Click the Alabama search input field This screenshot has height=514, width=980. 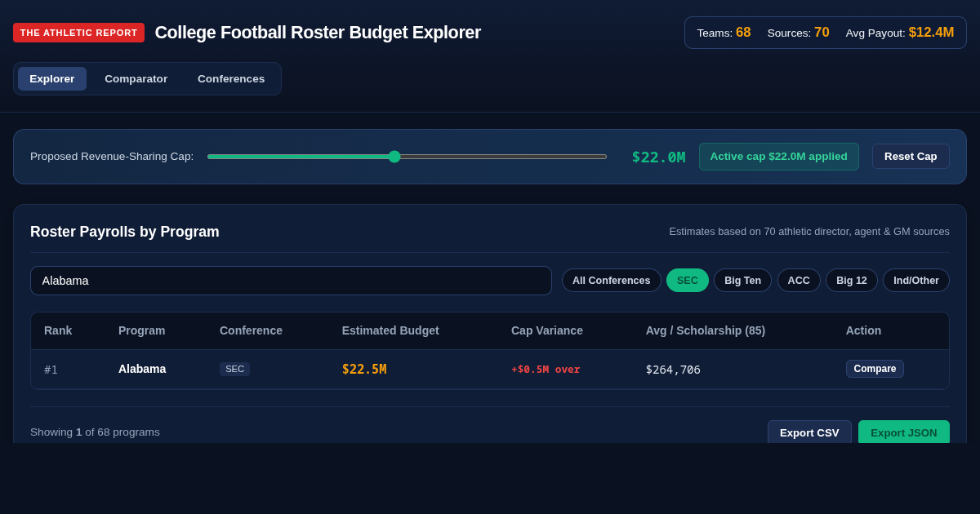click(291, 281)
